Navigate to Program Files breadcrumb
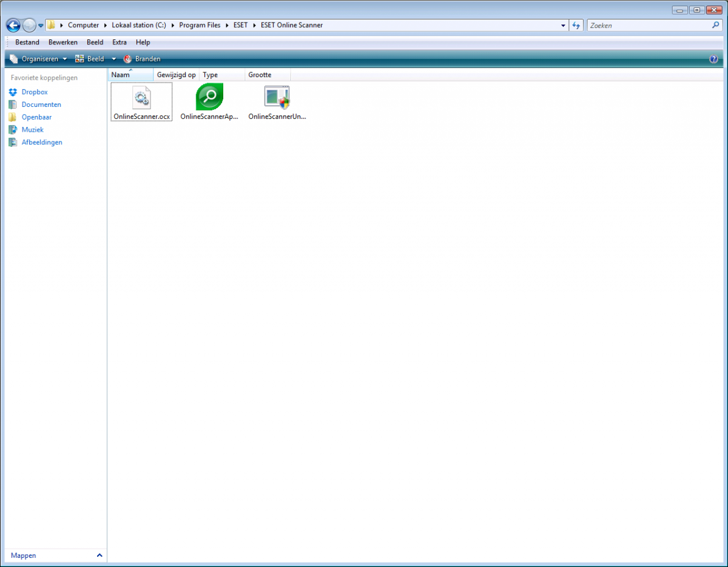This screenshot has width=728, height=567. (x=200, y=25)
